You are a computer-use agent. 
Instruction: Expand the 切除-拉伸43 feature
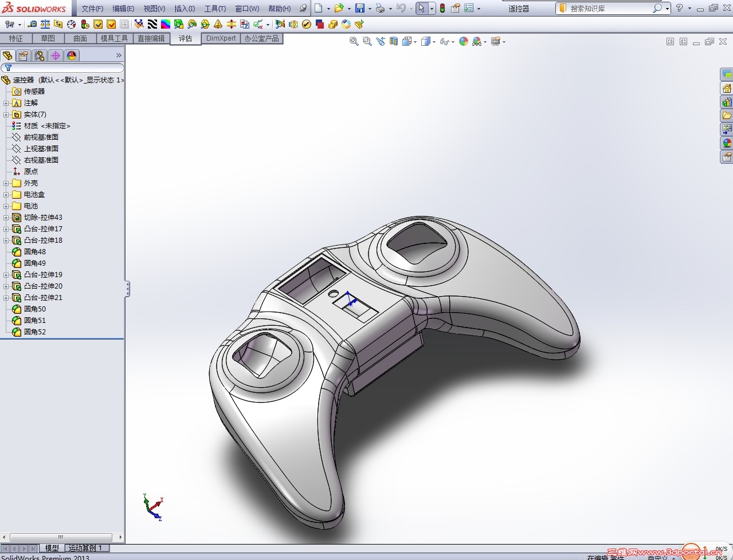[6, 218]
